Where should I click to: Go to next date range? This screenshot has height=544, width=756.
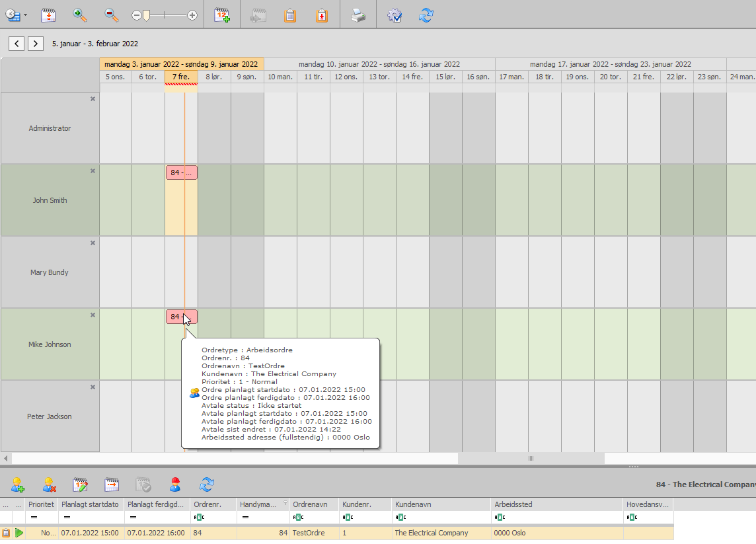click(36, 44)
